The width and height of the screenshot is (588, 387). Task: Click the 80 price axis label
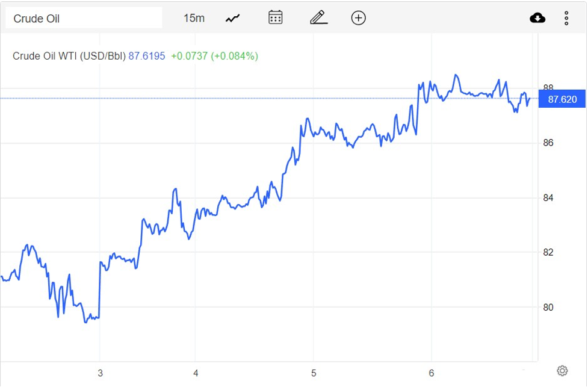pyautogui.click(x=548, y=308)
